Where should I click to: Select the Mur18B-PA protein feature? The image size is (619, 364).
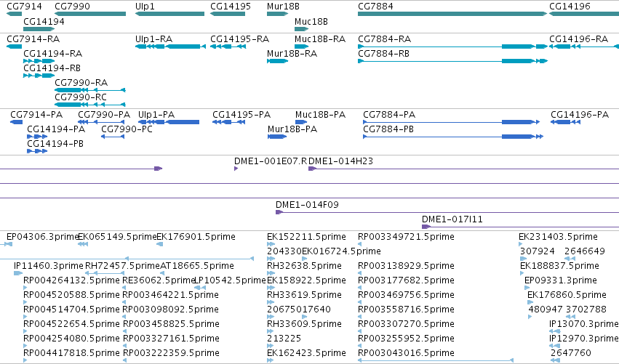point(277,137)
